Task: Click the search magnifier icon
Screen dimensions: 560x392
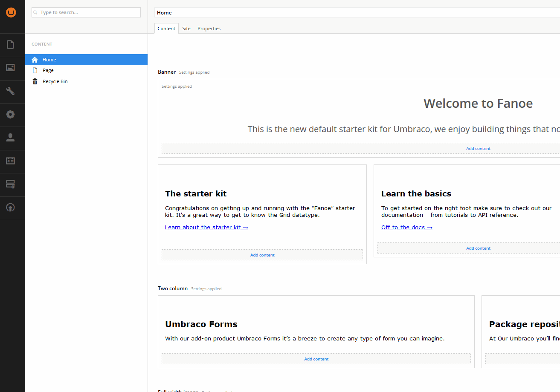Action: pyautogui.click(x=36, y=12)
